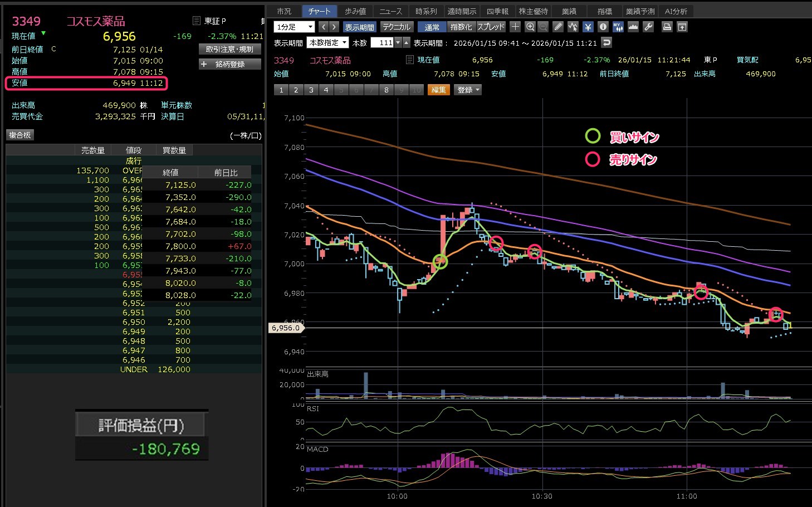Toggle the 通常 normal chart mode

click(x=432, y=27)
